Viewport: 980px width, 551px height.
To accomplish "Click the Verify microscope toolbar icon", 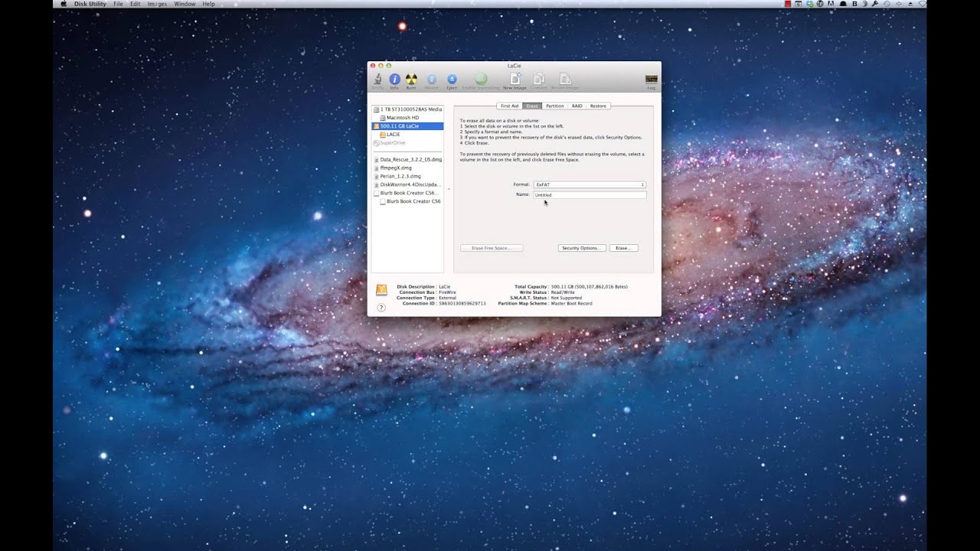I will [377, 79].
